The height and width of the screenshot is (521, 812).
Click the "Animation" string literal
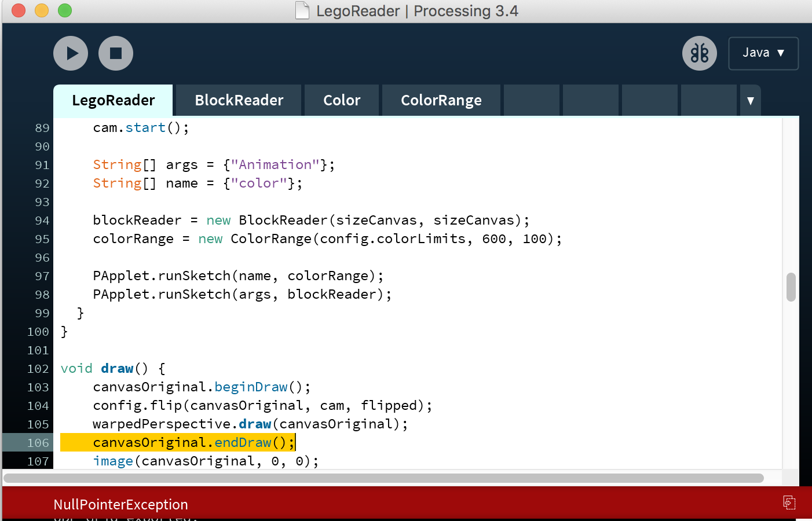[x=275, y=165]
